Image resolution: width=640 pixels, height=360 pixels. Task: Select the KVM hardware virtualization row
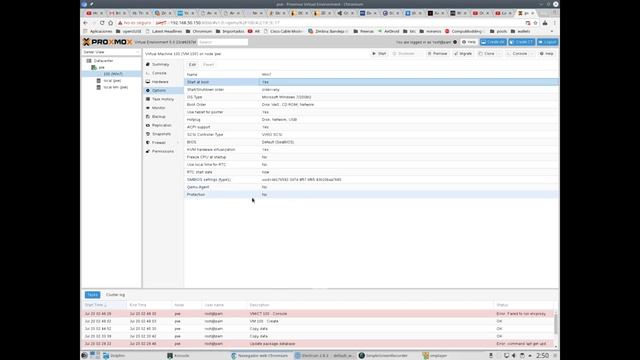tap(371, 149)
